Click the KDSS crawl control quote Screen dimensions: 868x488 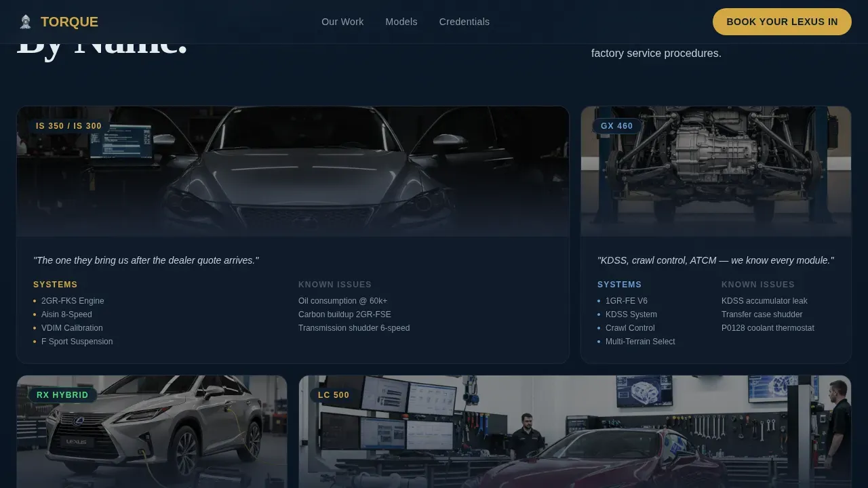coord(715,260)
